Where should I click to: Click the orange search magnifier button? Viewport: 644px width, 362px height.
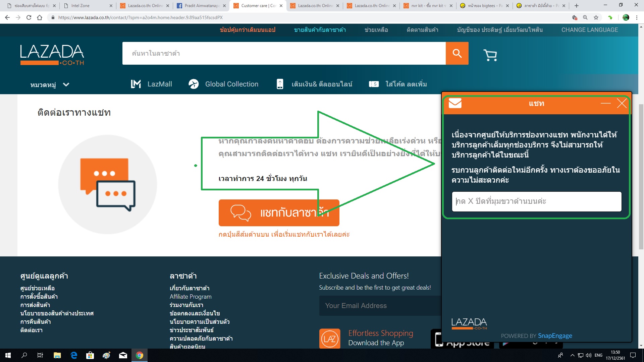coord(457,53)
